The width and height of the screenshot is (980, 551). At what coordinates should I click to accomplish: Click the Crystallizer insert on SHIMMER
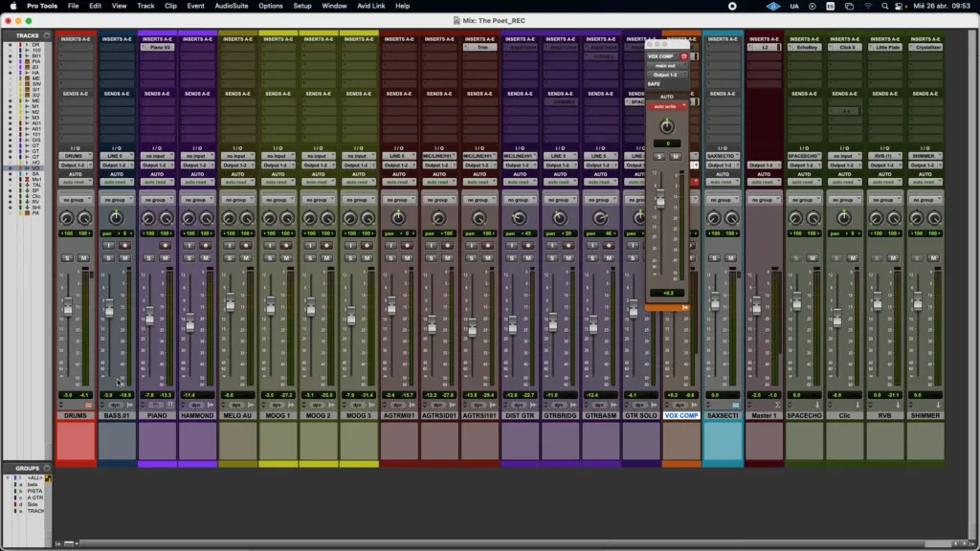[x=925, y=48]
